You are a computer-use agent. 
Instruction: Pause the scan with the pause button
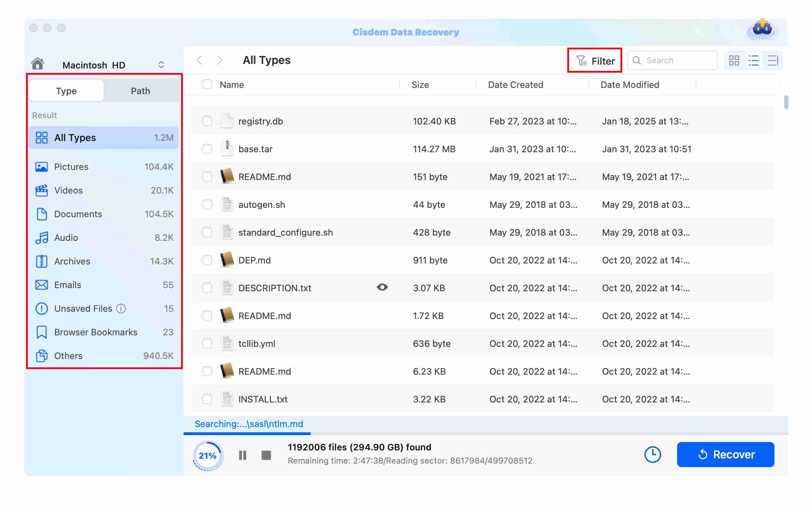pos(243,455)
